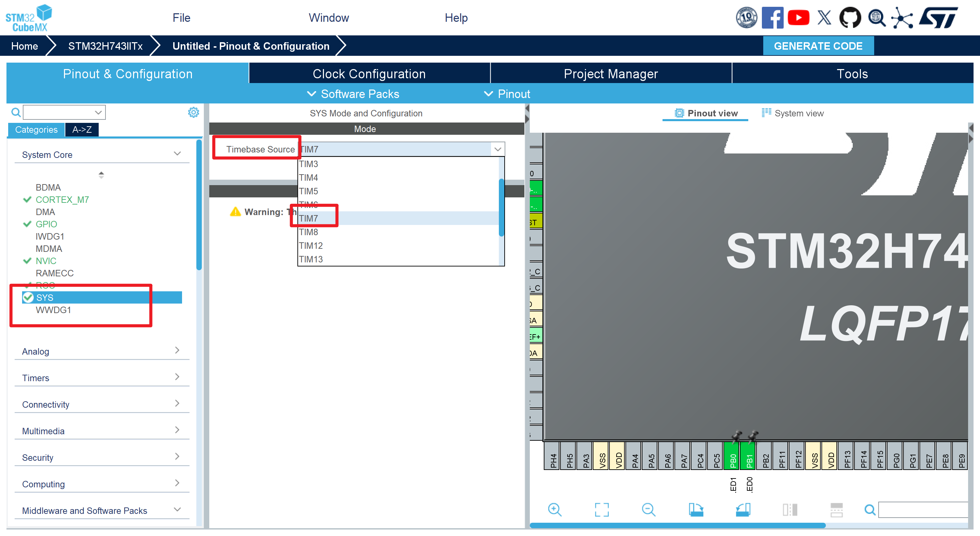This screenshot has width=980, height=536.
Task: Fit the chip view to the window
Action: 602,510
